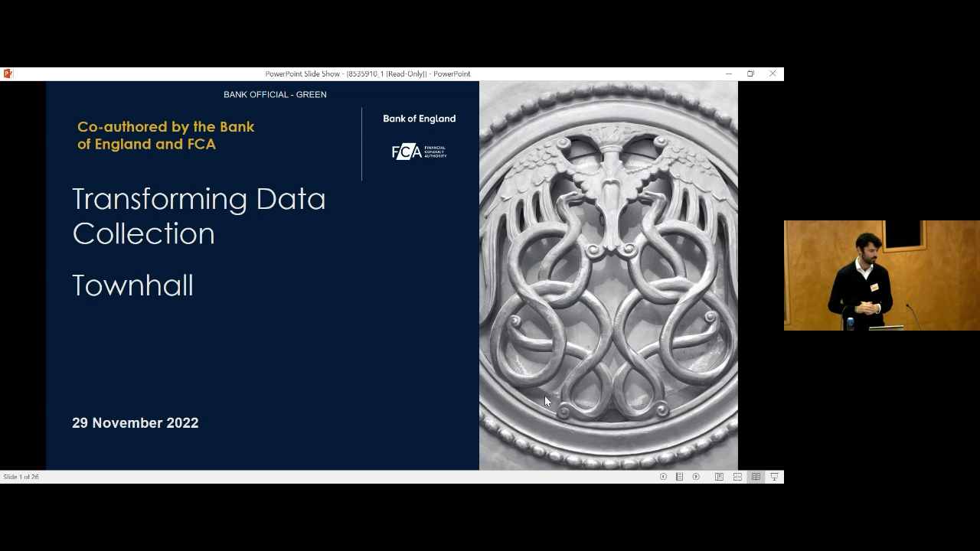
Task: Restore down the PowerPoint window
Action: click(x=750, y=73)
